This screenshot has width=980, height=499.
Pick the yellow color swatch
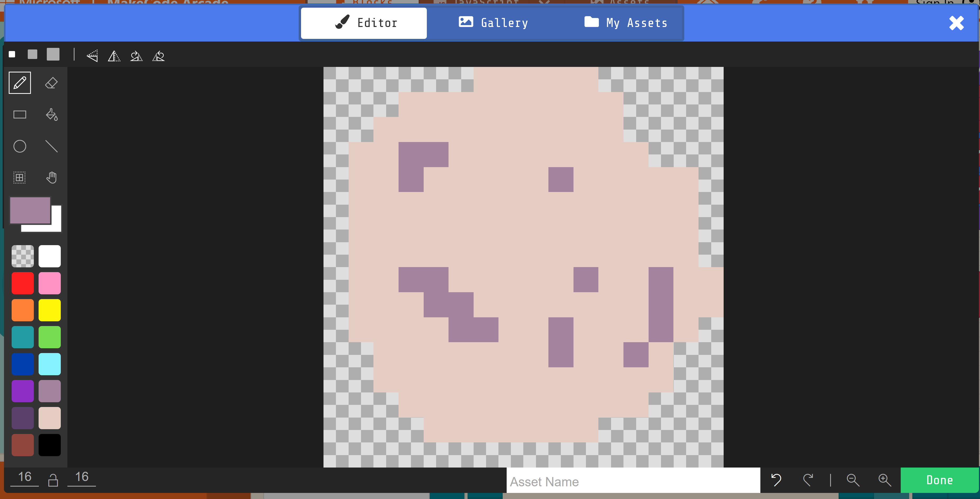[49, 310]
